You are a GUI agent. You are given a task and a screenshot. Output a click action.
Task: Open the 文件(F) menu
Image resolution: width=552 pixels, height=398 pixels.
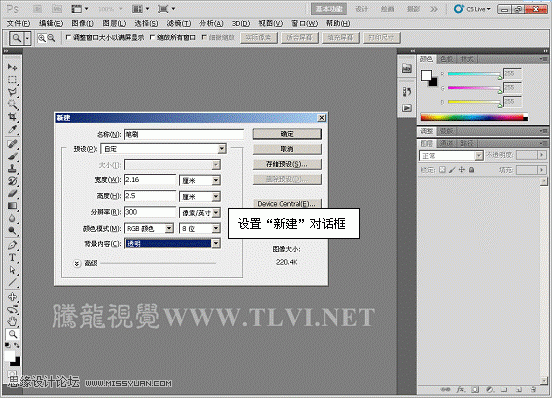coord(18,23)
